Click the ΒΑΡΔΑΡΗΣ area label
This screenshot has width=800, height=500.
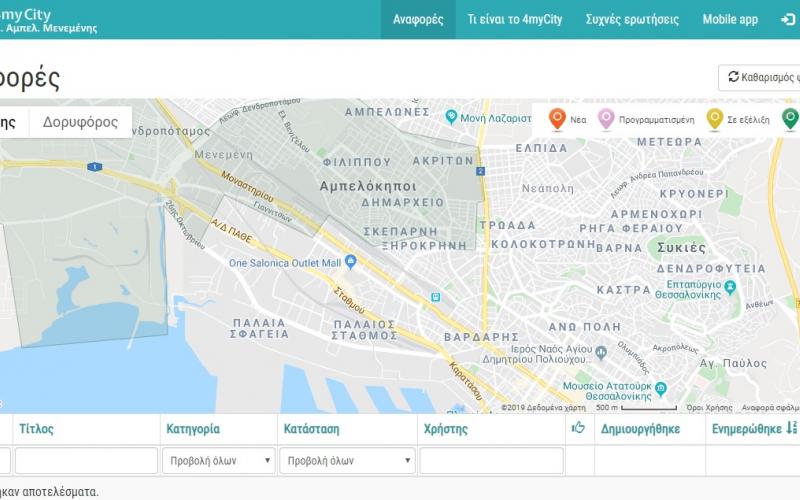pos(481,337)
